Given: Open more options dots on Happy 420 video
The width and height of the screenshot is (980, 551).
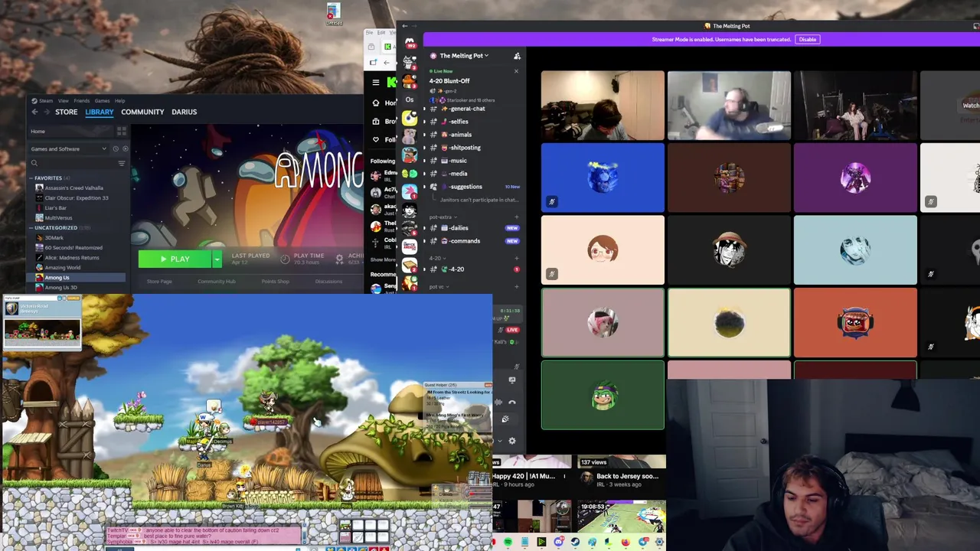Looking at the screenshot, I should (564, 476).
